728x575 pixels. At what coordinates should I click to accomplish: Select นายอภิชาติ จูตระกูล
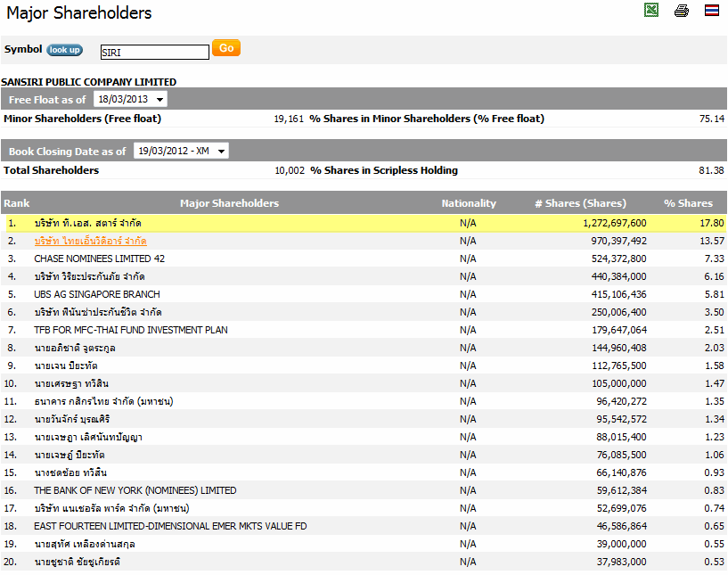(x=75, y=348)
